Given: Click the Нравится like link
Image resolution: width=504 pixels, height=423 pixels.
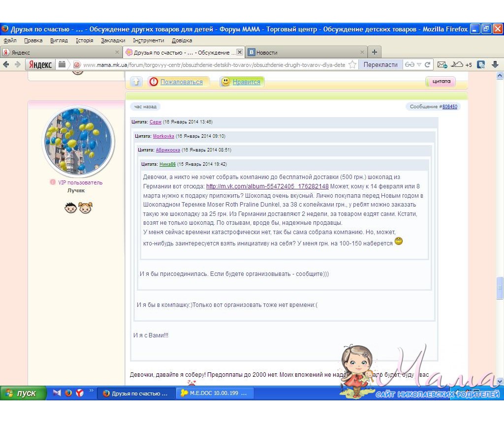Looking at the screenshot, I should click(x=246, y=82).
